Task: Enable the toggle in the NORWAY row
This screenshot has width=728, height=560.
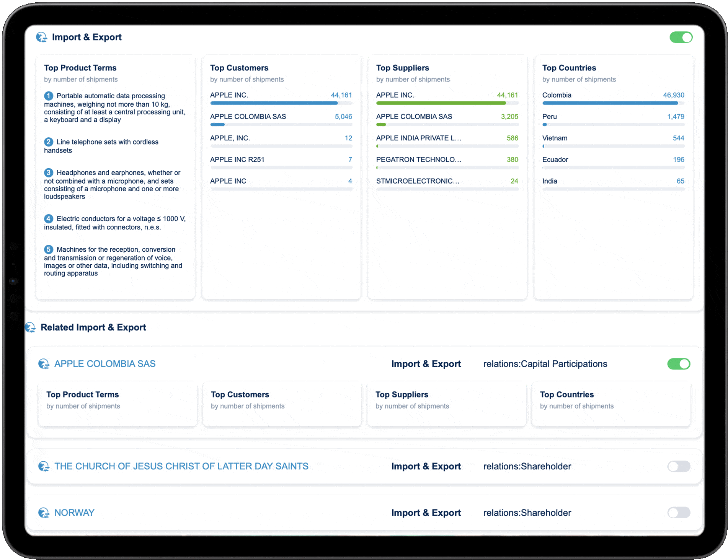Action: [x=679, y=513]
